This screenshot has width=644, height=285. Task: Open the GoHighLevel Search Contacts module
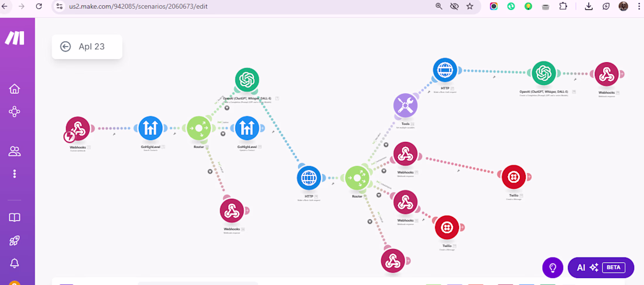pos(150,128)
